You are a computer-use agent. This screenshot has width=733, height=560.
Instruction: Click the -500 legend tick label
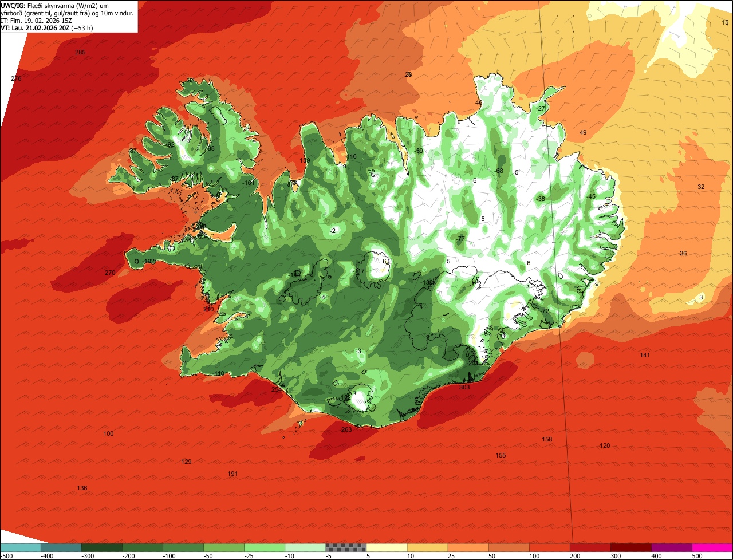6,555
